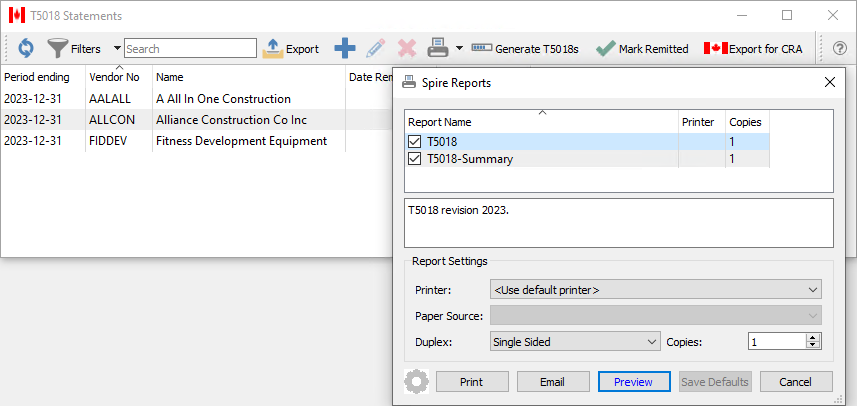The height and width of the screenshot is (406, 857).
Task: Expand the printer dropdown arrow in the toolbar
Action: point(459,48)
